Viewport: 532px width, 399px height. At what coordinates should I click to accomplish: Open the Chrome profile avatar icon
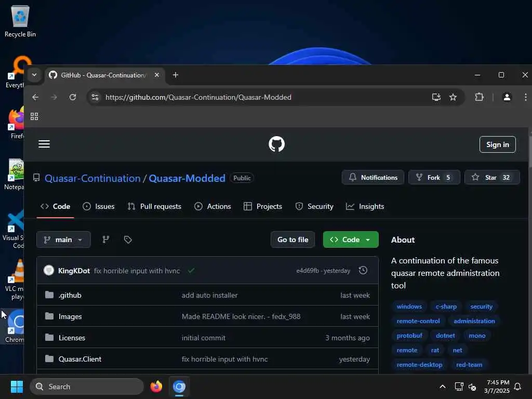[x=507, y=97]
